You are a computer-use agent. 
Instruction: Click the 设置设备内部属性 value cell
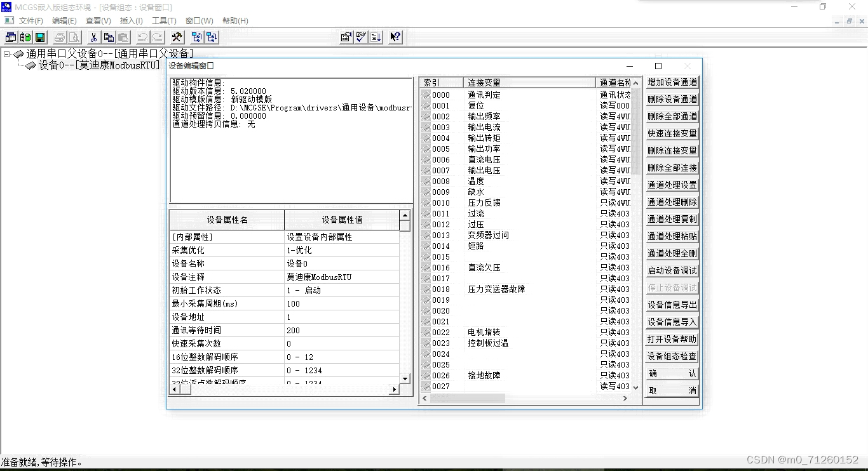tap(342, 237)
